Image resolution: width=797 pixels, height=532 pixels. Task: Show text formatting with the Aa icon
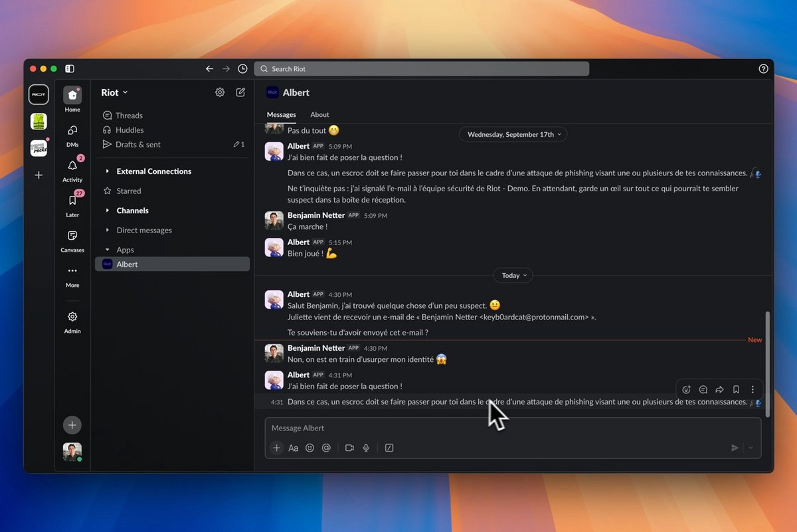[x=293, y=448]
